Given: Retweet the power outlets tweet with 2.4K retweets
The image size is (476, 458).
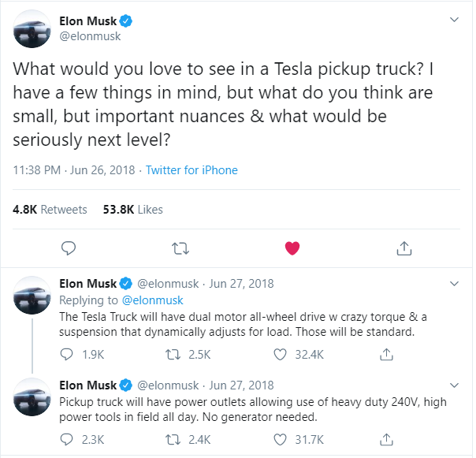Looking at the screenshot, I should [173, 439].
